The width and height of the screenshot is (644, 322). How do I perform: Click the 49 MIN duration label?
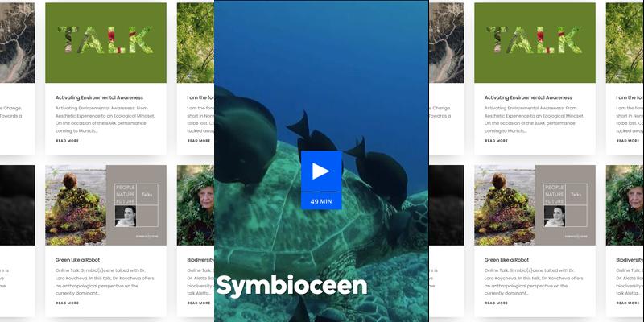[x=321, y=200]
